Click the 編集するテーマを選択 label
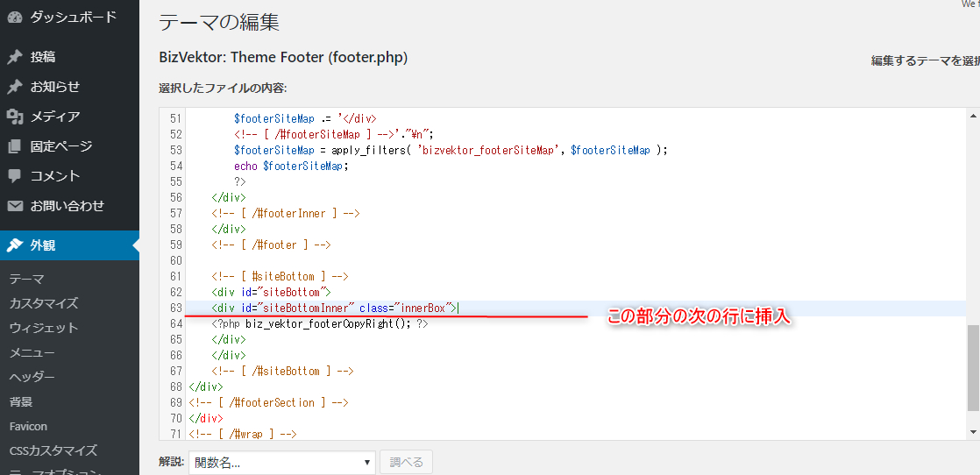Image resolution: width=980 pixels, height=475 pixels. pyautogui.click(x=926, y=61)
